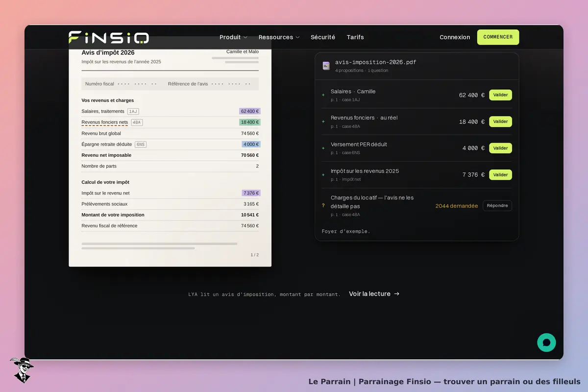
Task: Validate the Versement PER déduit proposal
Action: pos(500,148)
